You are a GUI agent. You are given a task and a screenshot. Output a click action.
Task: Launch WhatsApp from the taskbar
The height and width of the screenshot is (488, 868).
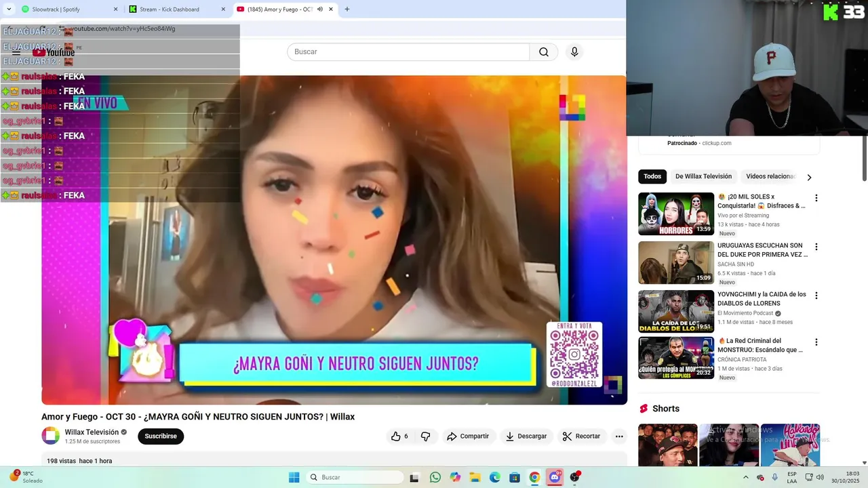pos(435,477)
